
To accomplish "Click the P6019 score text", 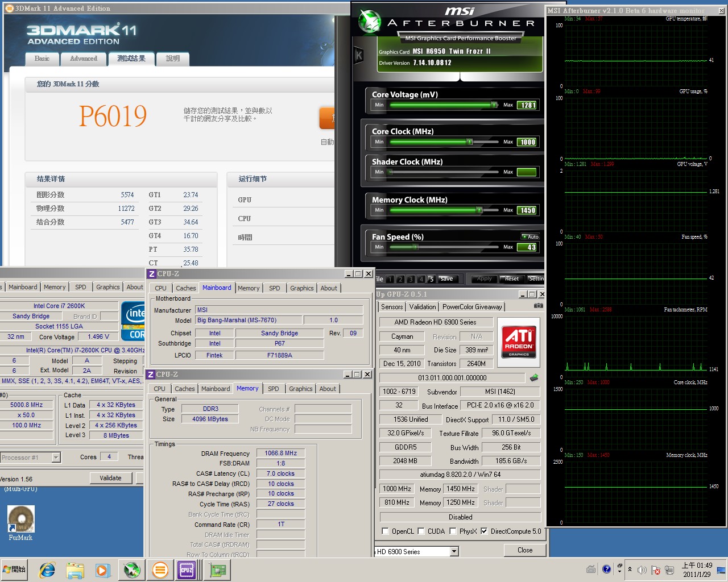I will pos(113,117).
